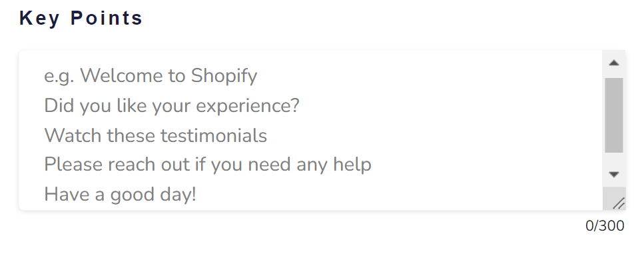Click the gray scrollbar thumb

[x=613, y=115]
